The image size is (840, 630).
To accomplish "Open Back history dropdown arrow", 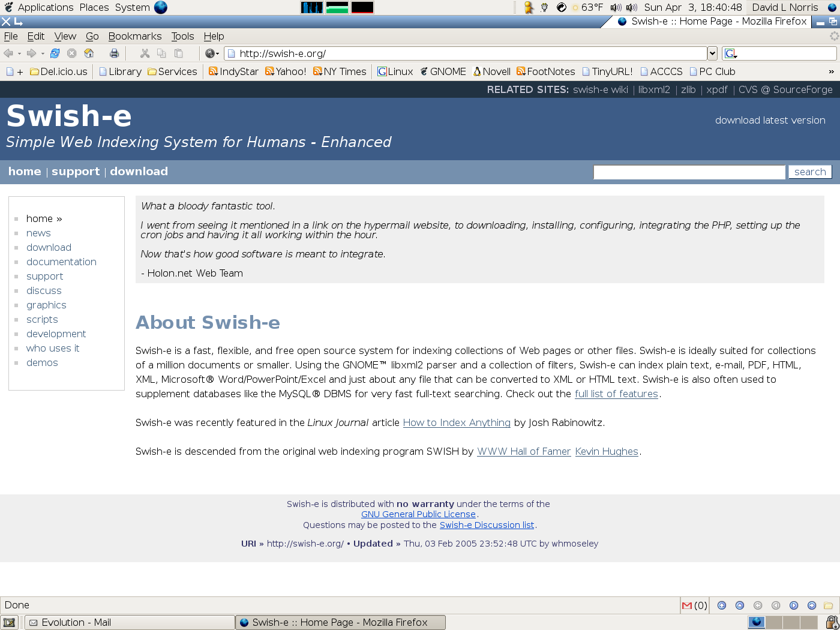I will point(19,53).
